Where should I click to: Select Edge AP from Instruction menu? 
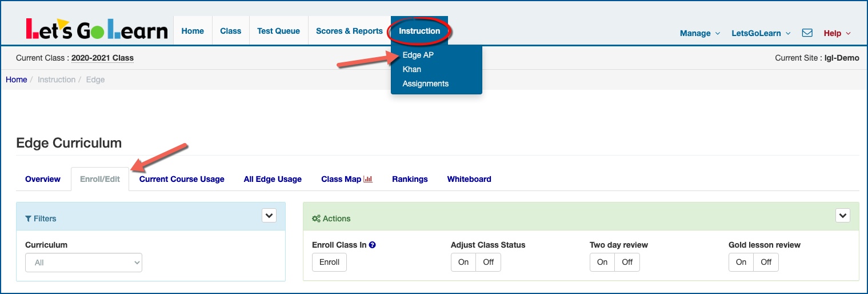click(x=418, y=55)
